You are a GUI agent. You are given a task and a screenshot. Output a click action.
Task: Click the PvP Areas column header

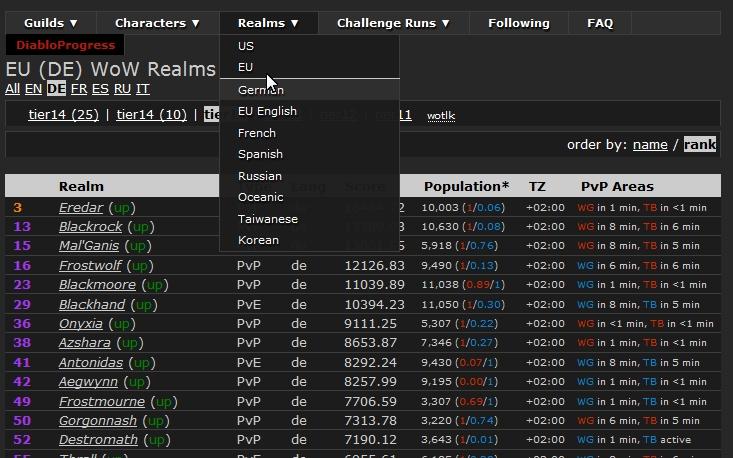pos(617,186)
